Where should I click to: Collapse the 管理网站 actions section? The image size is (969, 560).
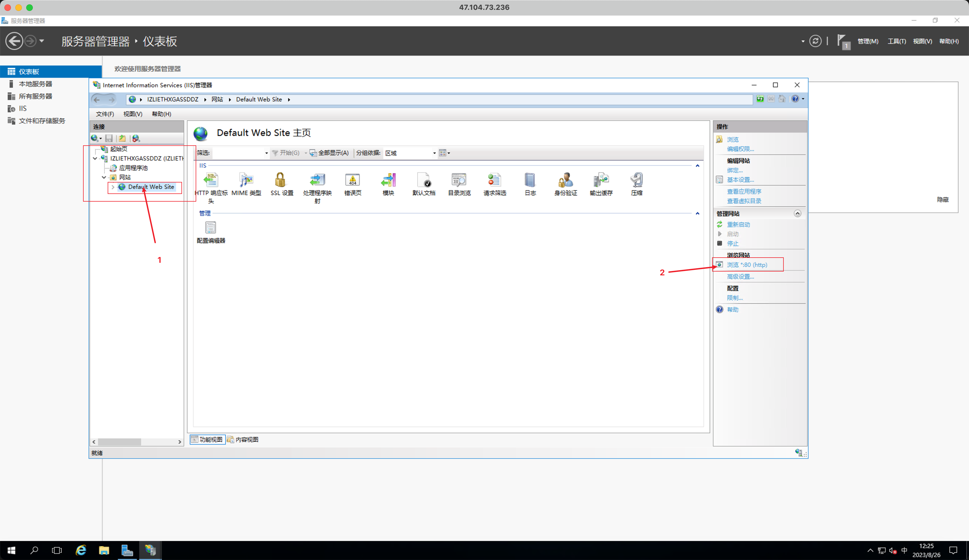(797, 214)
